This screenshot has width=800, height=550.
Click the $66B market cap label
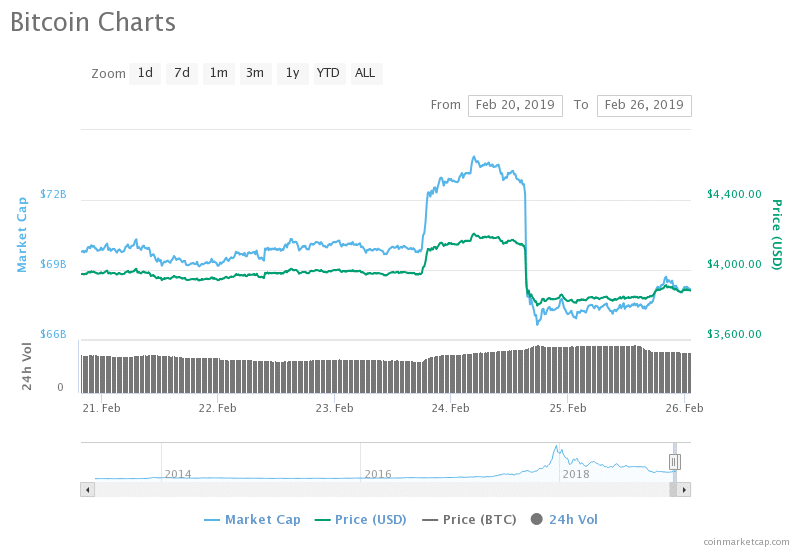pos(53,334)
